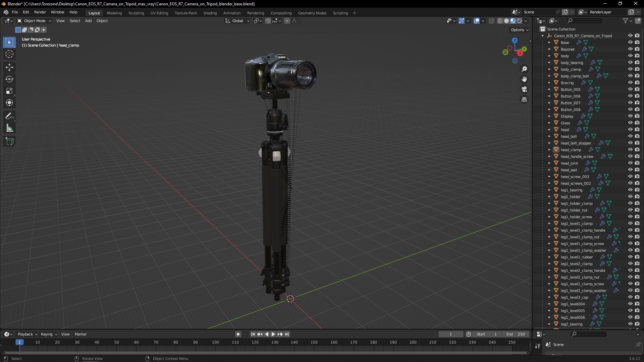Click the pan view hand icon
The image size is (644, 362).
click(x=524, y=79)
